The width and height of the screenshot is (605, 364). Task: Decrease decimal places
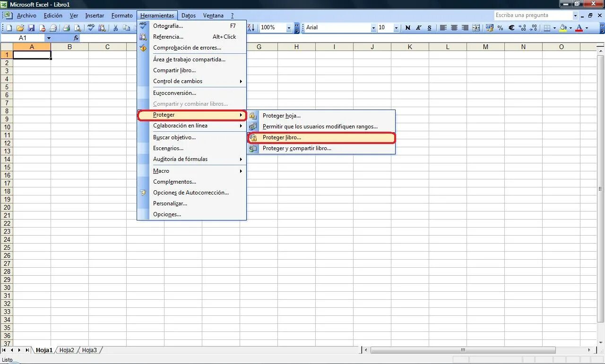[x=533, y=28]
